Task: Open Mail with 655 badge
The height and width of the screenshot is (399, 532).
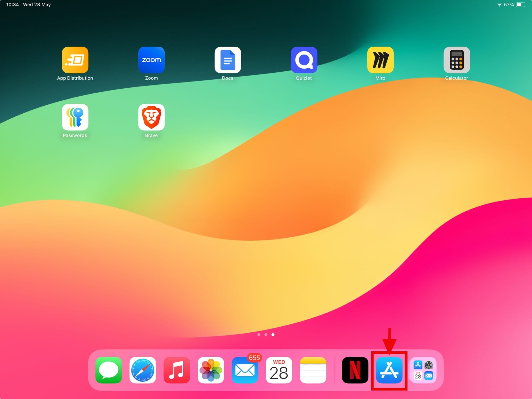Action: click(x=245, y=370)
